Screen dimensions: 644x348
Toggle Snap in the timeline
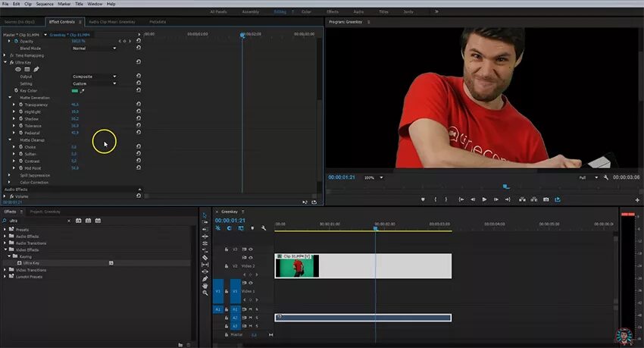point(229,228)
